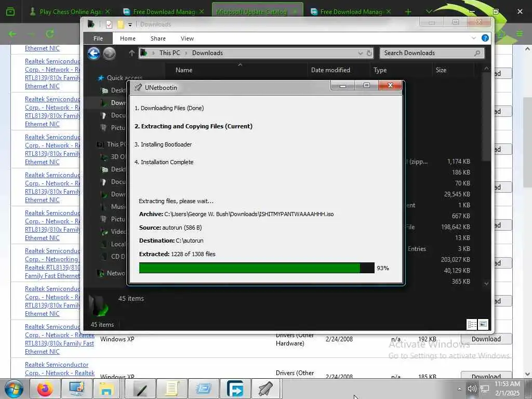Close the Play Chess Online tab
The width and height of the screenshot is (532, 399).
point(108,11)
